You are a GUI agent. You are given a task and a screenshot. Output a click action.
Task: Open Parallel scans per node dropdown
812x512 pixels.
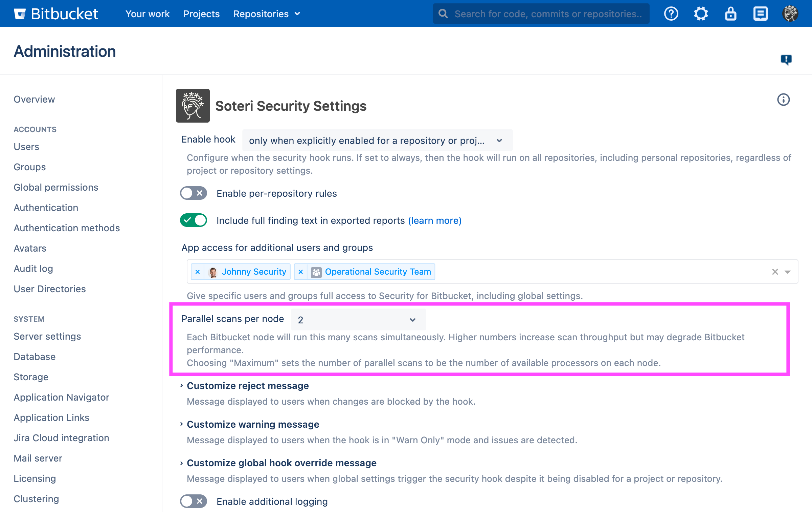[x=358, y=320]
